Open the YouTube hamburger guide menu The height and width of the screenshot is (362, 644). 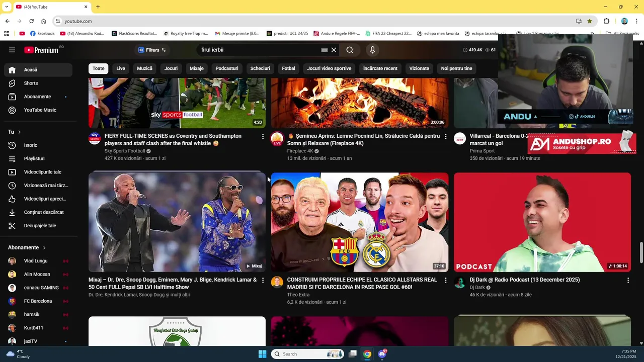pyautogui.click(x=12, y=50)
